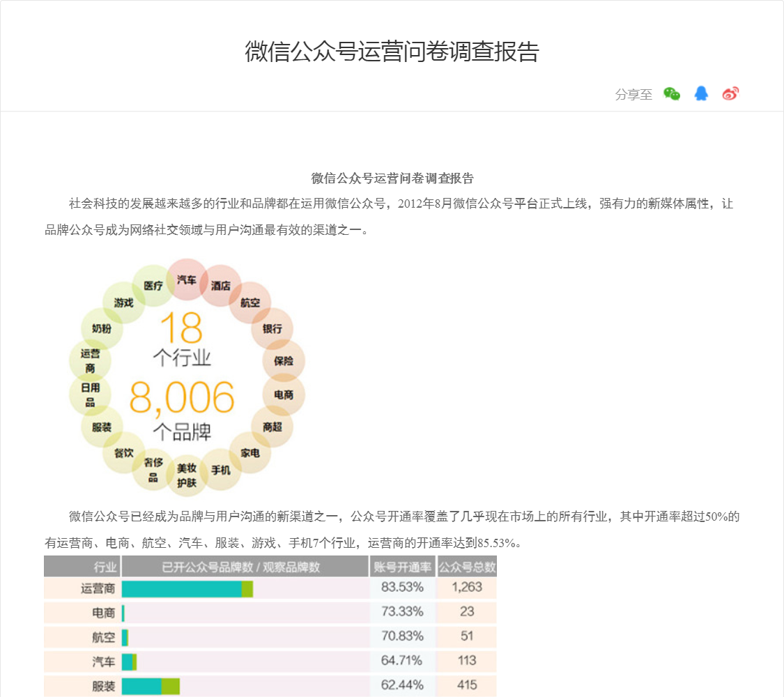Click the teal bar in the 运营商 row
784x697 pixels.
coord(182,589)
